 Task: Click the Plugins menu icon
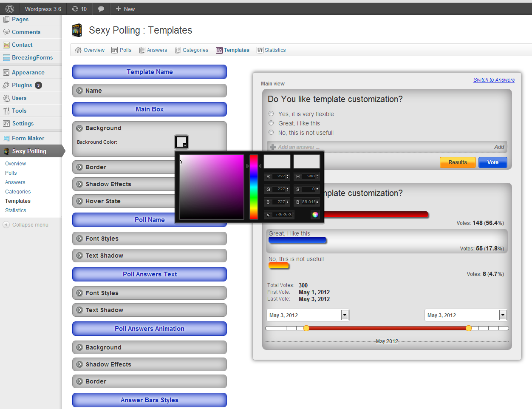point(6,85)
